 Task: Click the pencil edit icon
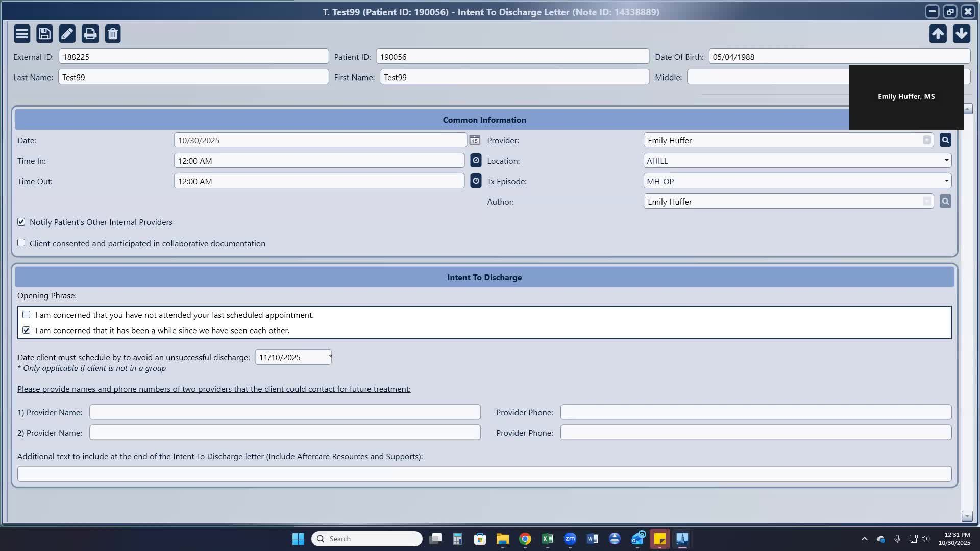coord(67,34)
